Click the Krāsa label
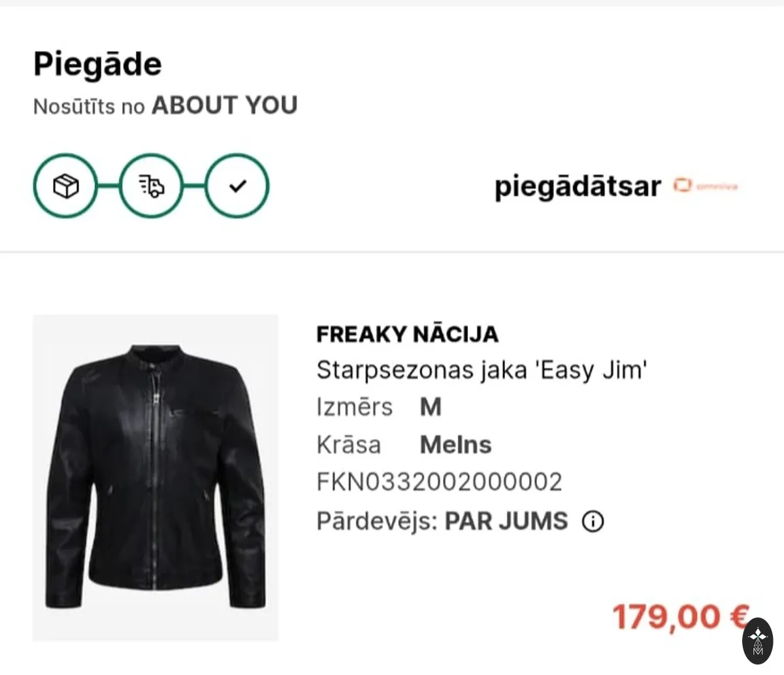The height and width of the screenshot is (675, 784). point(348,445)
